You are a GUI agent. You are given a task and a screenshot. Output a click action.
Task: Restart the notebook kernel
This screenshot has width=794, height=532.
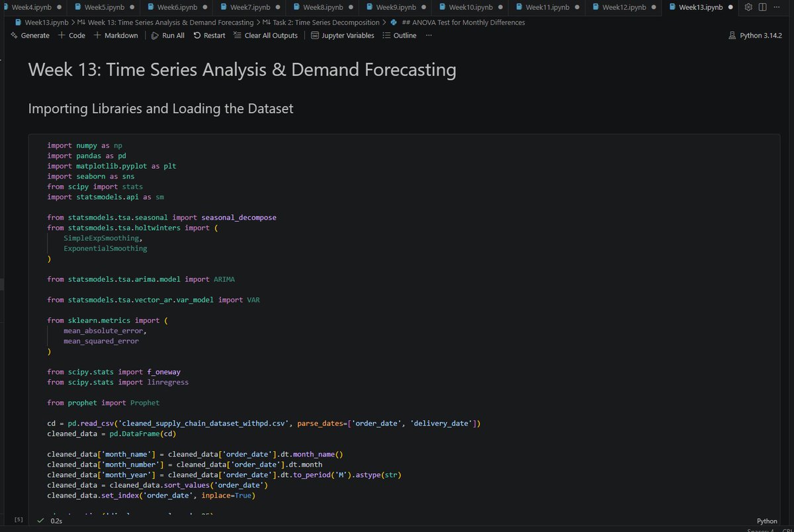coord(209,36)
